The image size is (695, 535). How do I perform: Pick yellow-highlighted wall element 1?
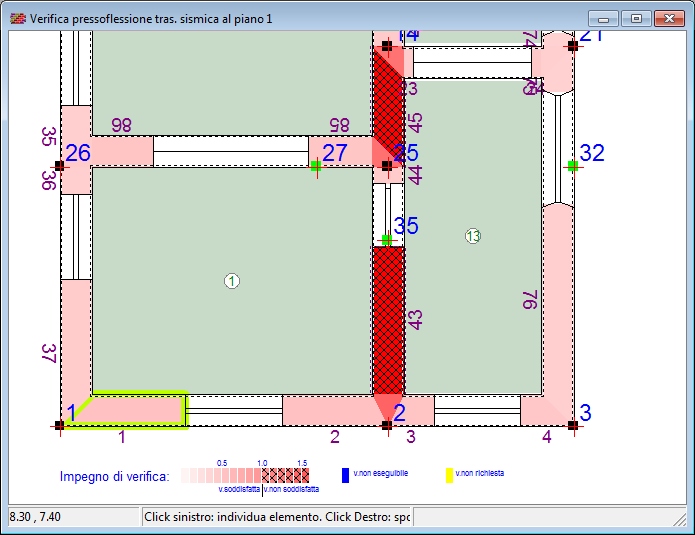click(x=135, y=410)
